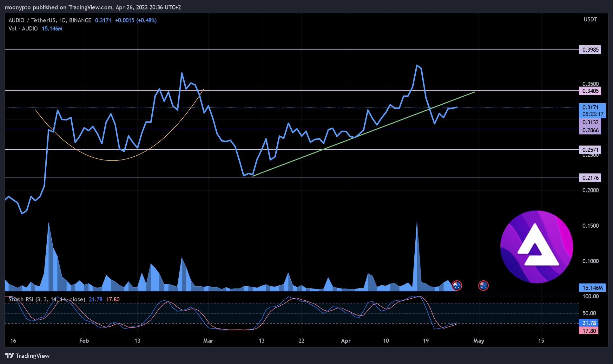The width and height of the screenshot is (613, 364).
Task: Select the 0.3132 price level label
Action: (590, 122)
